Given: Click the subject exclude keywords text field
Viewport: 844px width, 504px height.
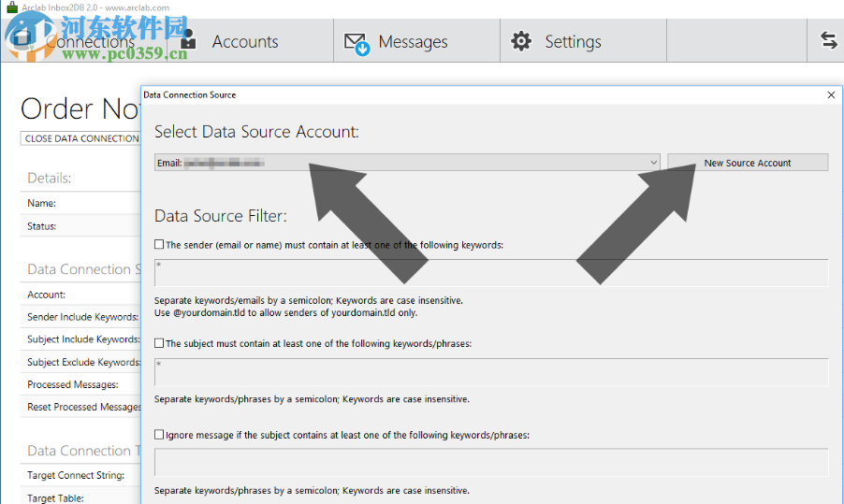Looking at the screenshot, I should point(490,463).
